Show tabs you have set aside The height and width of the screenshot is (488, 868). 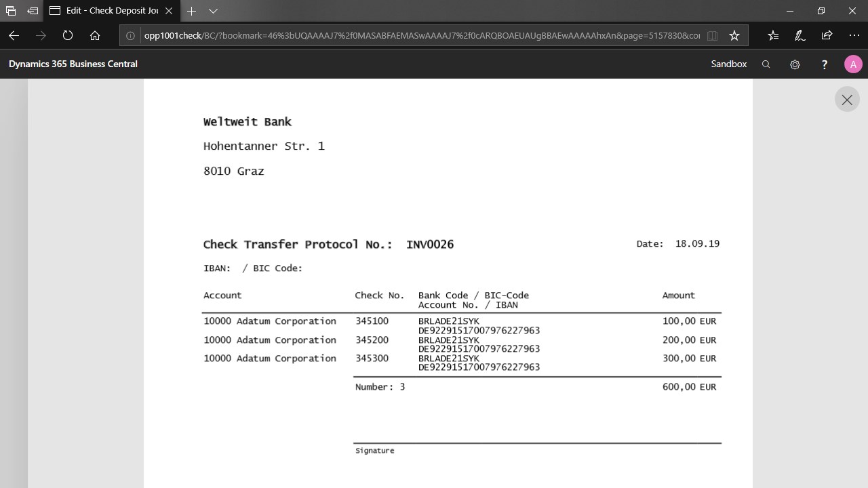(x=11, y=11)
